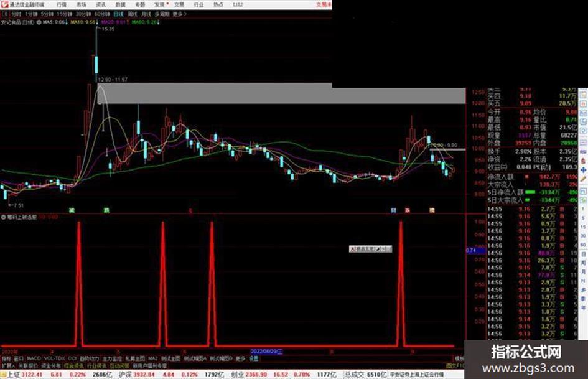This screenshot has height=379, width=588.
Task: Click the 通达信 app logo icon
Action: pyautogui.click(x=4, y=4)
